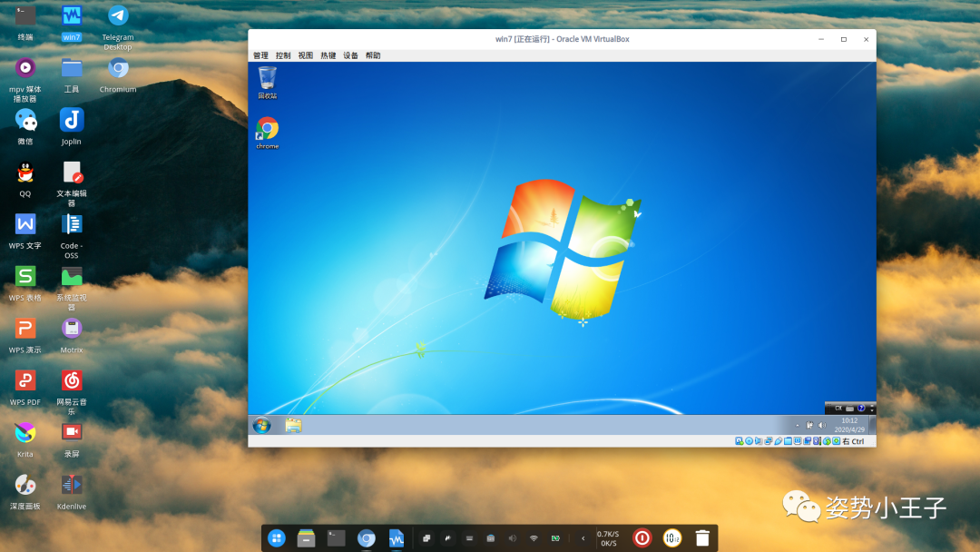
Task: Open the 设备 Devices menu in VirtualBox
Action: click(350, 54)
